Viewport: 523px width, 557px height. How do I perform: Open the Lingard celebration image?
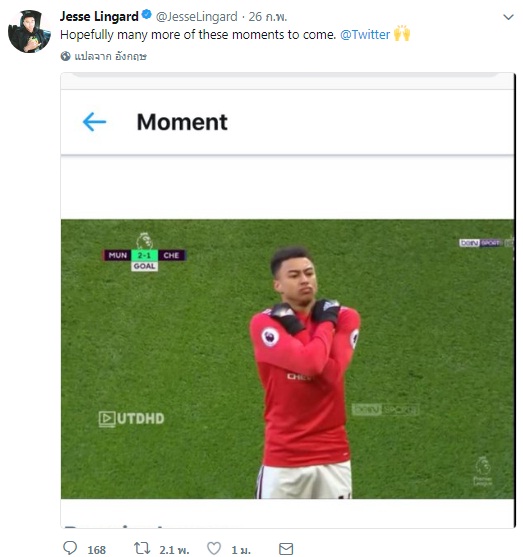tap(287, 359)
